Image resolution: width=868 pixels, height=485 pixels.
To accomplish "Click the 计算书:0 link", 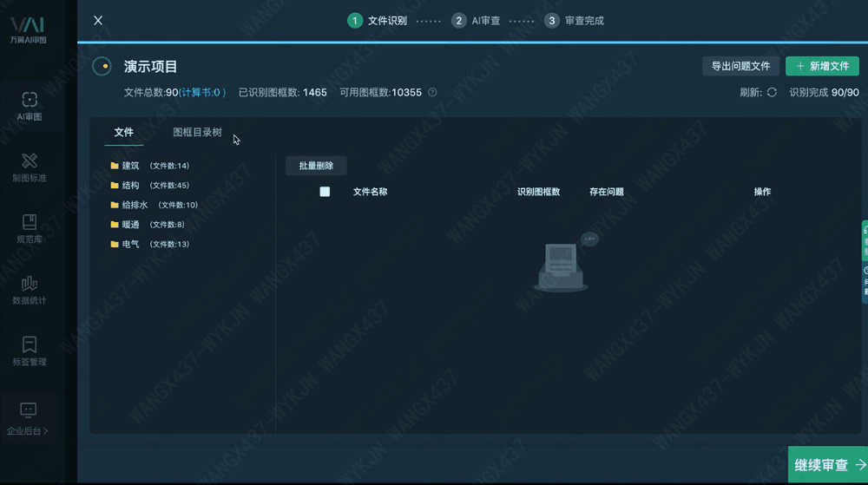I will [x=203, y=93].
